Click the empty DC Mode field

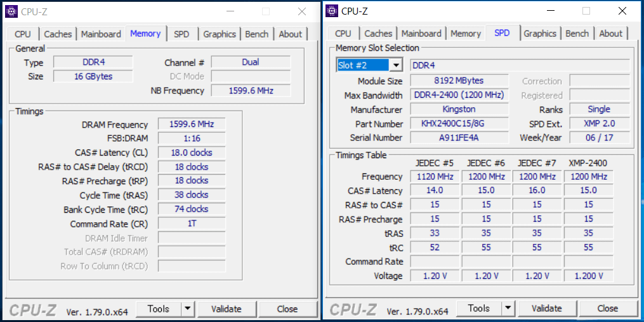(x=251, y=76)
